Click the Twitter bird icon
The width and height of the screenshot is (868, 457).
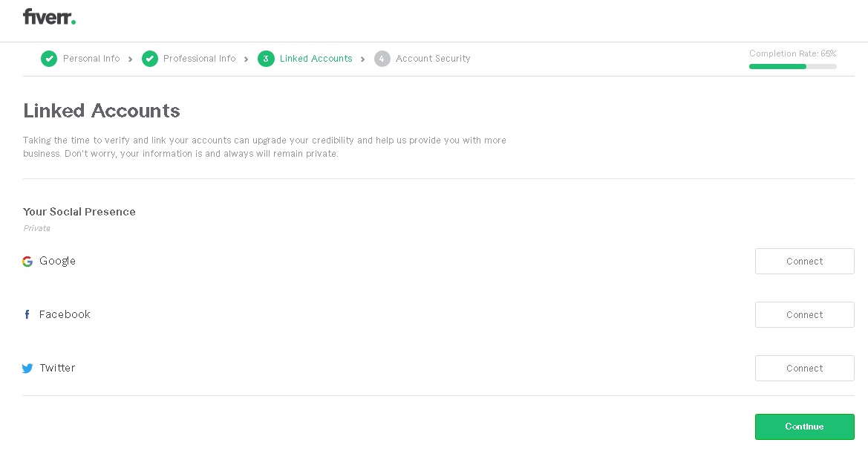tap(27, 369)
